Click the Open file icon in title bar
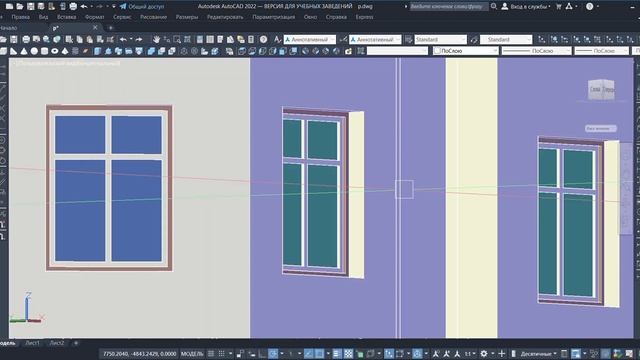This screenshot has height=360, width=640. pos(20,7)
